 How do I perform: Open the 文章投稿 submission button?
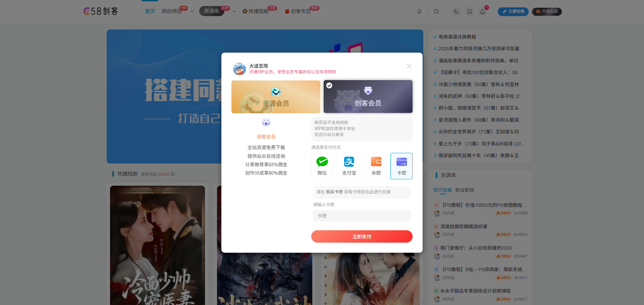pyautogui.click(x=513, y=11)
